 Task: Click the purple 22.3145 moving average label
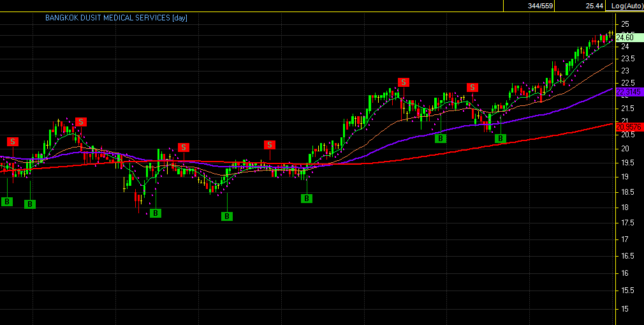(x=629, y=92)
